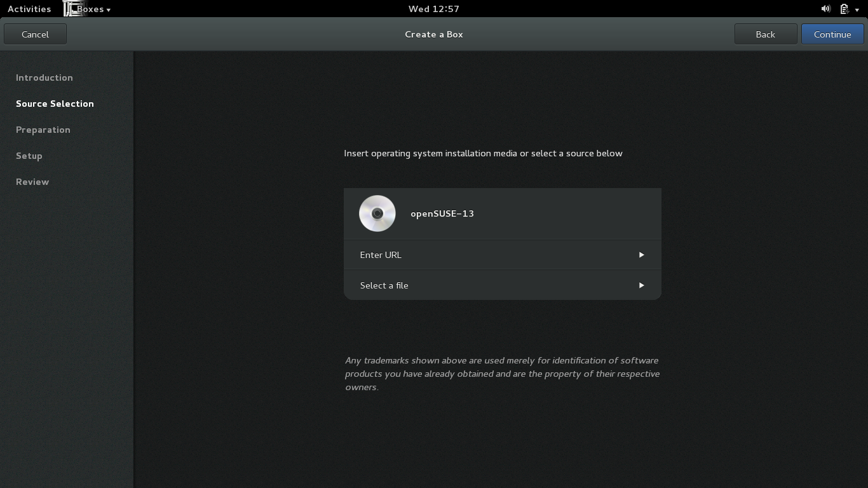This screenshot has width=868, height=488.
Task: Go Back to the previous step
Action: pyautogui.click(x=765, y=34)
